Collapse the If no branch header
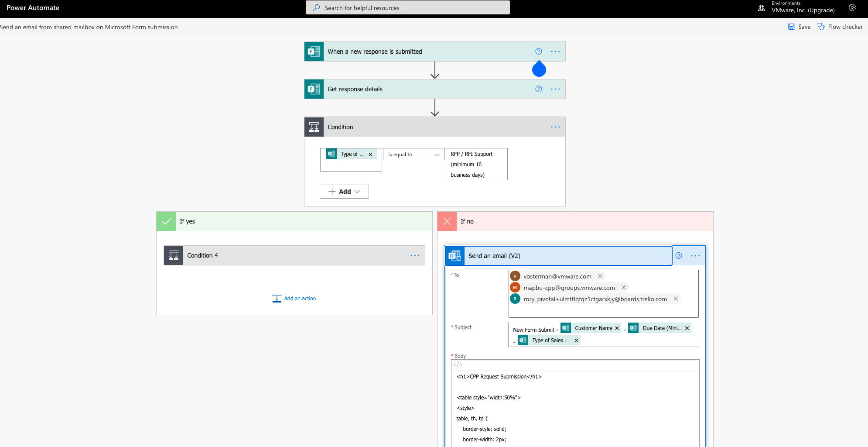 pos(575,221)
